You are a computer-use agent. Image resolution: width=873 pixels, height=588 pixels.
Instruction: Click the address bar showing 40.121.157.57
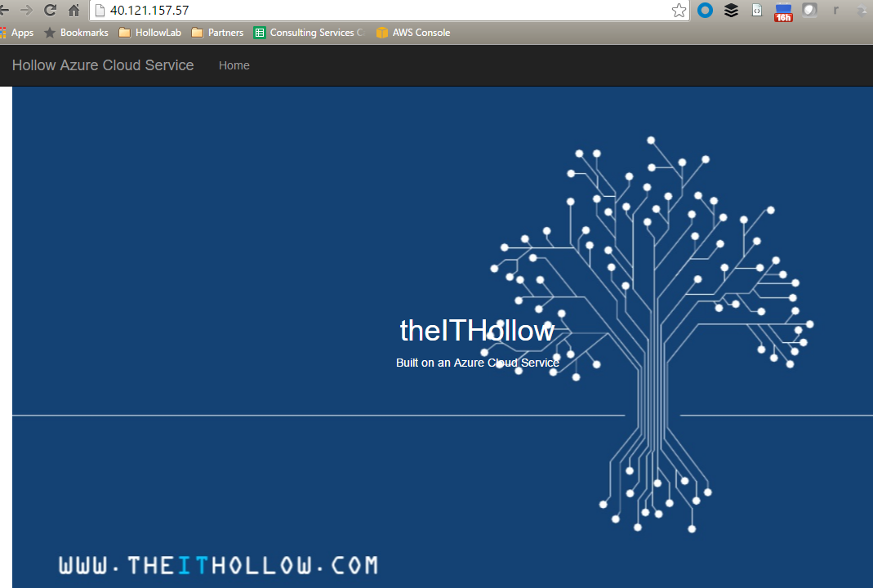(x=384, y=10)
